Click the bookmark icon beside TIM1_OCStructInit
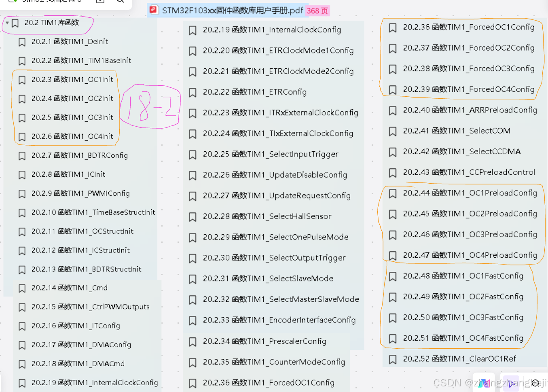548x392 pixels. coord(22,232)
